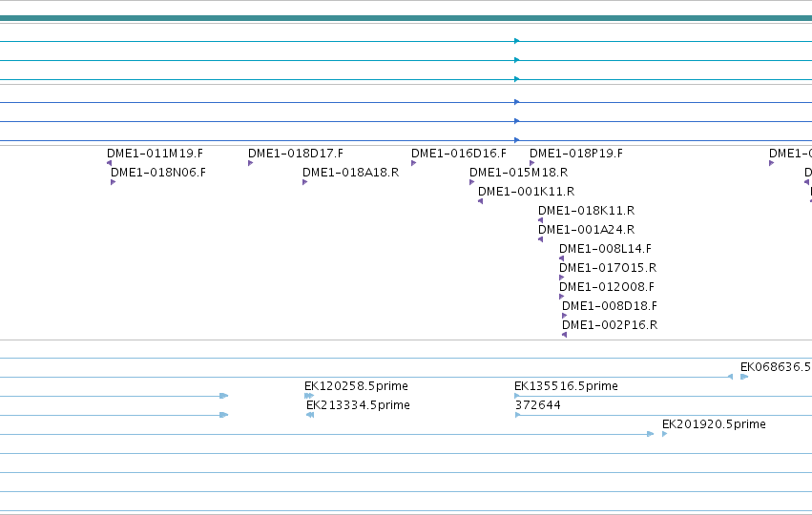Click arrow marker under DME1-018A18.R
Image resolution: width=812 pixels, height=515 pixels.
[x=305, y=182]
